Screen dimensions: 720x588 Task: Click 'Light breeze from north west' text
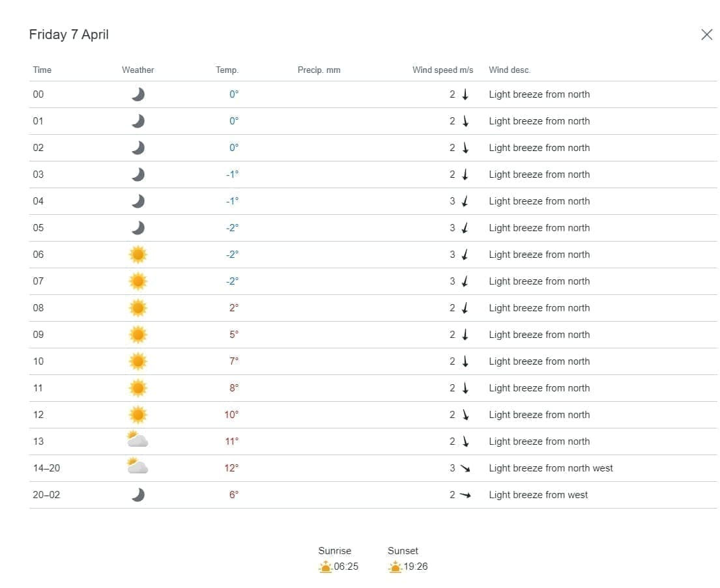[551, 468]
